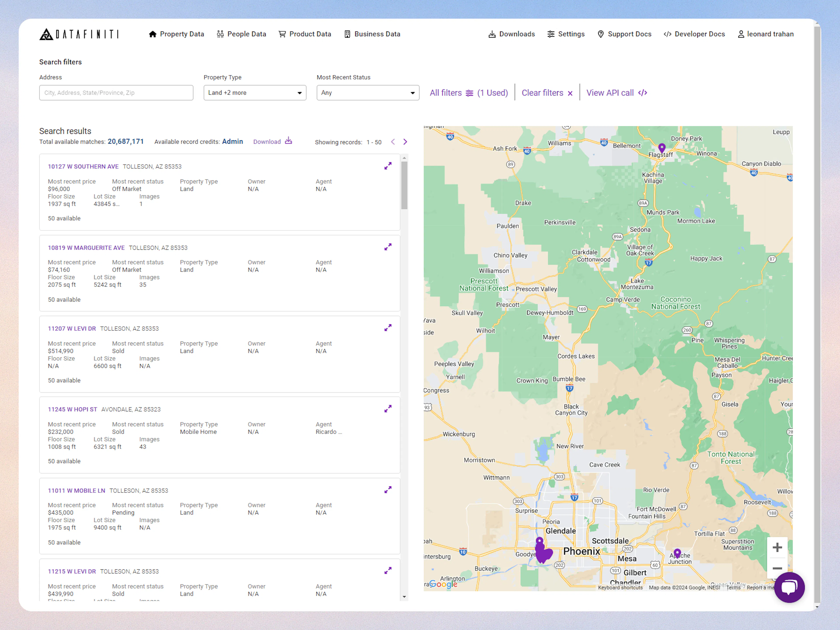Select the Property Data nav item
Screen dimensions: 840x630
(176, 34)
